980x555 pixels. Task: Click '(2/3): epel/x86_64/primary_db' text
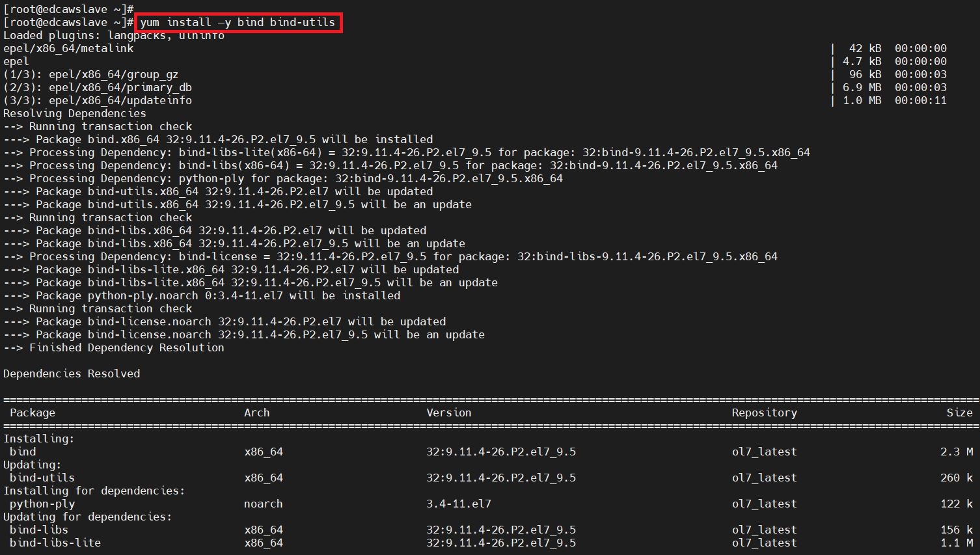click(98, 87)
